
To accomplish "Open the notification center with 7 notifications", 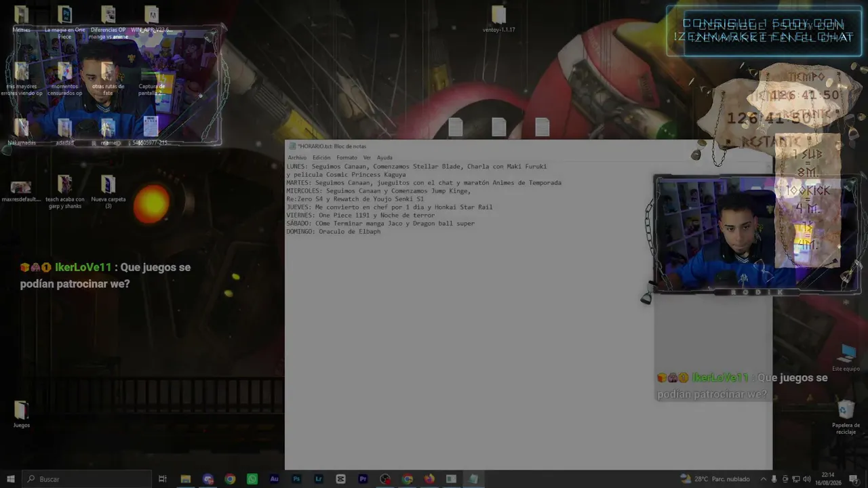I will [854, 479].
